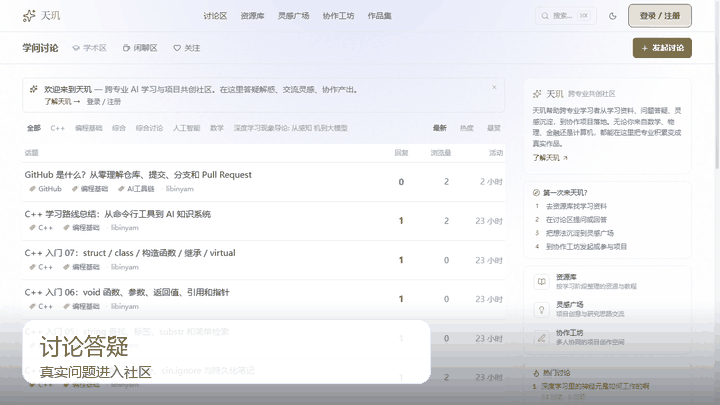720x405 pixels.
Task: Click the 2 小时 activity time
Action: 491,182
